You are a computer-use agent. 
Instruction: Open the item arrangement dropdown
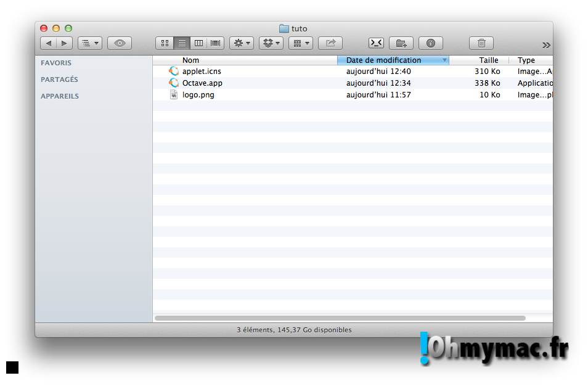[x=300, y=43]
